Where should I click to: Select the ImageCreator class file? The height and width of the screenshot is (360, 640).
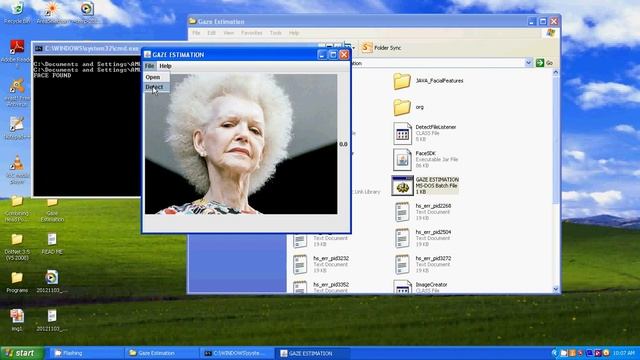pyautogui.click(x=420, y=287)
